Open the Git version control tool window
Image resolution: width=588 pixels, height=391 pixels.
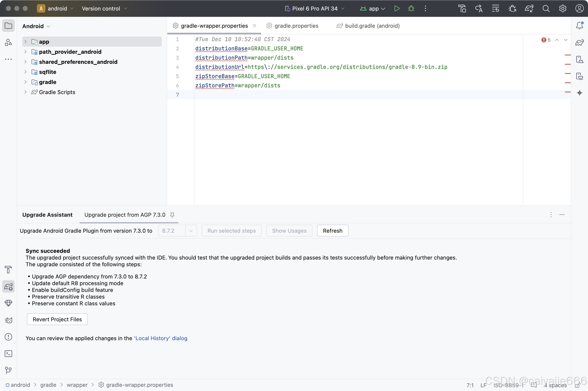tap(8, 370)
